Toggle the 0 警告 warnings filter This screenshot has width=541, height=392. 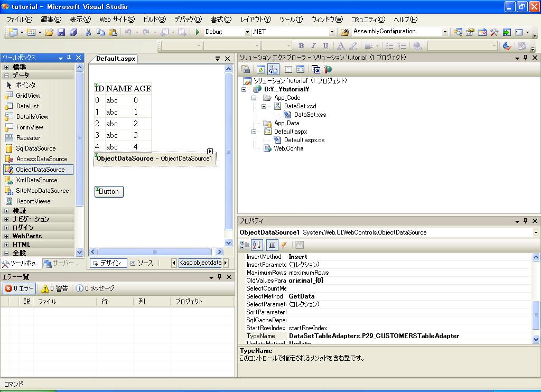click(x=54, y=288)
